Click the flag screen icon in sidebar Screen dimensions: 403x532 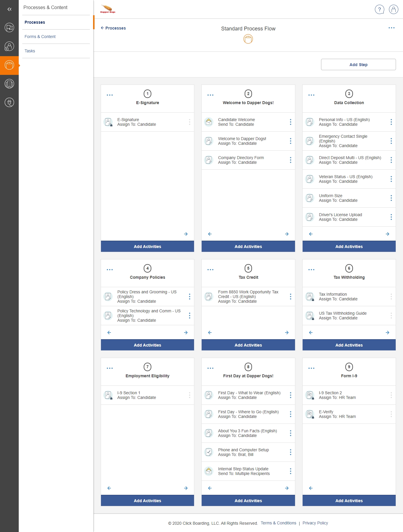(x=9, y=28)
